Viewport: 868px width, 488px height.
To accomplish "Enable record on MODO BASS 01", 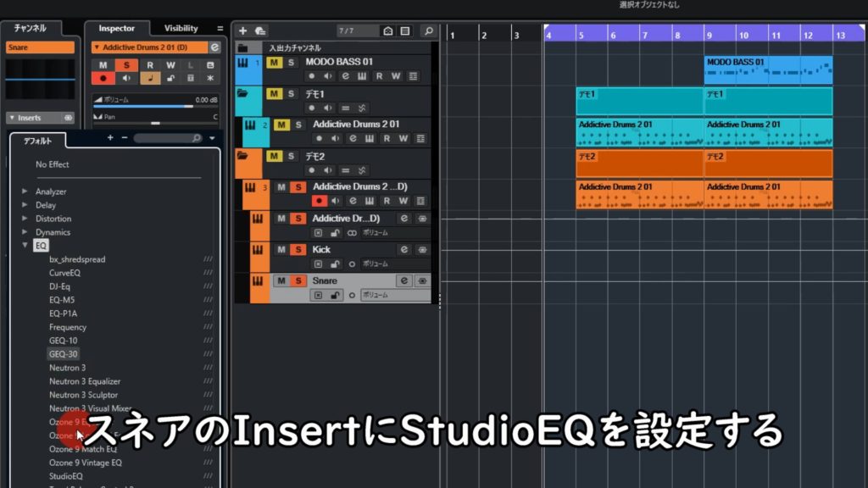I will click(312, 76).
